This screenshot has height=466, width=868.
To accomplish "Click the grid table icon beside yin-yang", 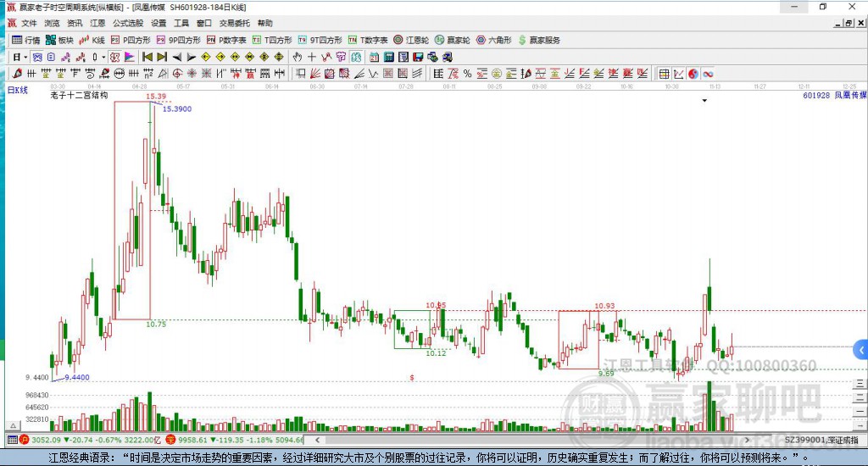I will pyautogui.click(x=664, y=75).
